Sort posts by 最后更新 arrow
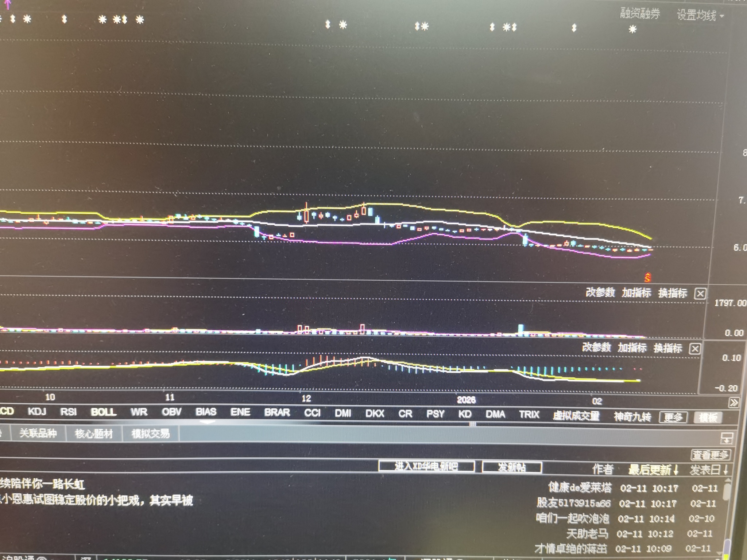 (676, 470)
